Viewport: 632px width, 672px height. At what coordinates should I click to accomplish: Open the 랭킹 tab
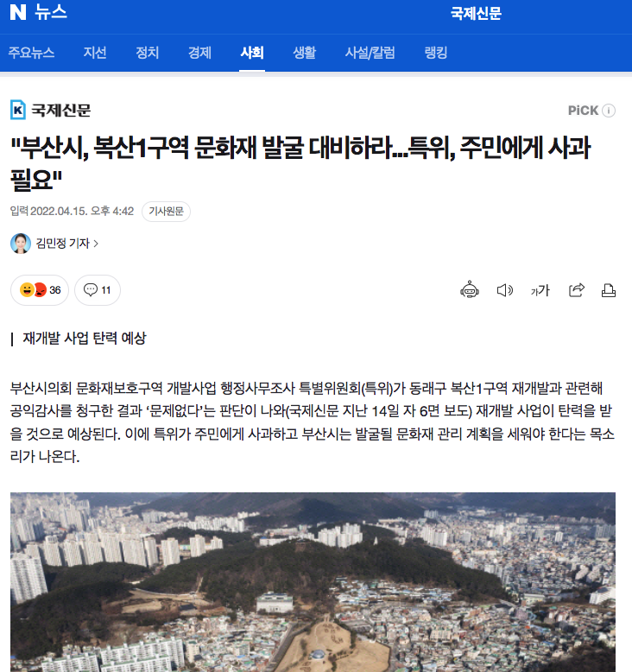(436, 53)
